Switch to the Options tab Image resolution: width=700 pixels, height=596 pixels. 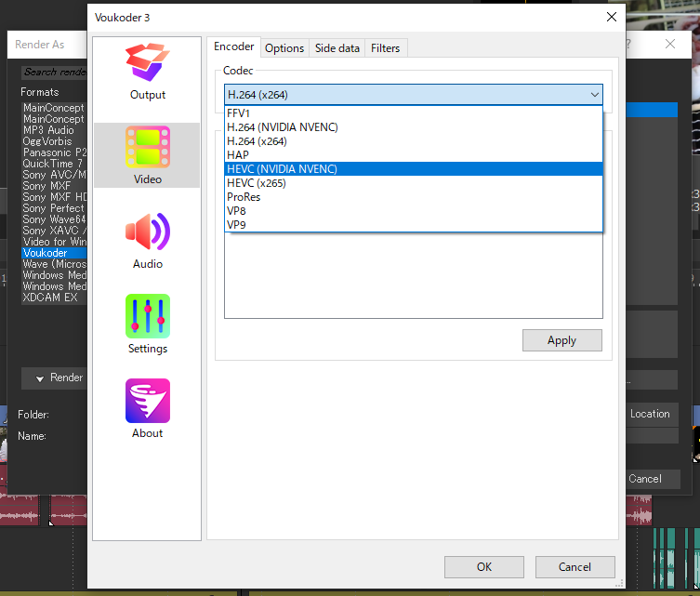tap(284, 48)
